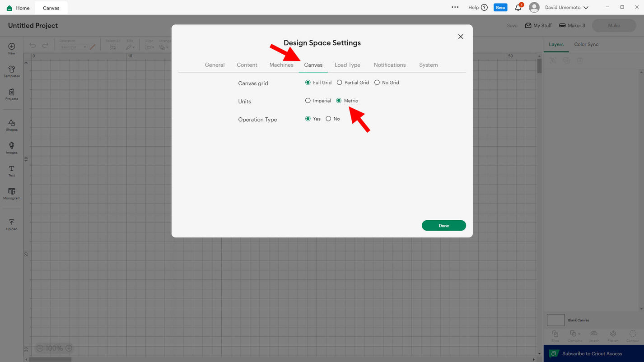Open the Shapes tool
The height and width of the screenshot is (362, 644).
coord(11,125)
